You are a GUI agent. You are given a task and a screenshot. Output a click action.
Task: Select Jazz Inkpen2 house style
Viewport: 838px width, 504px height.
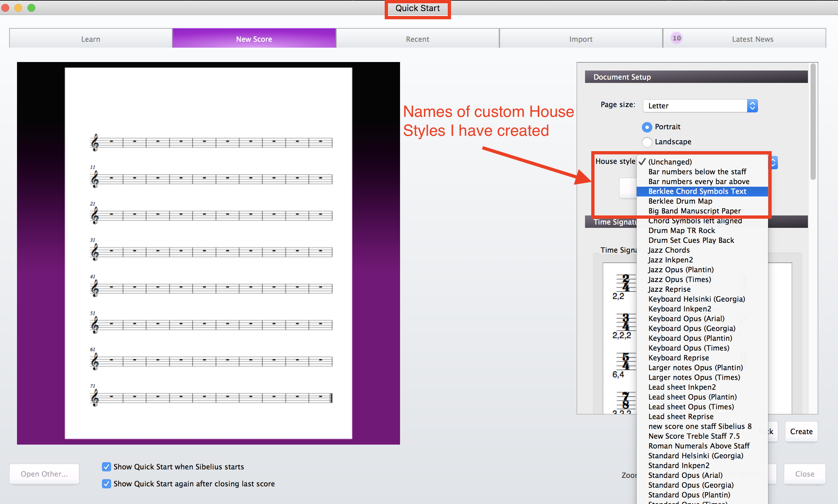(x=670, y=260)
